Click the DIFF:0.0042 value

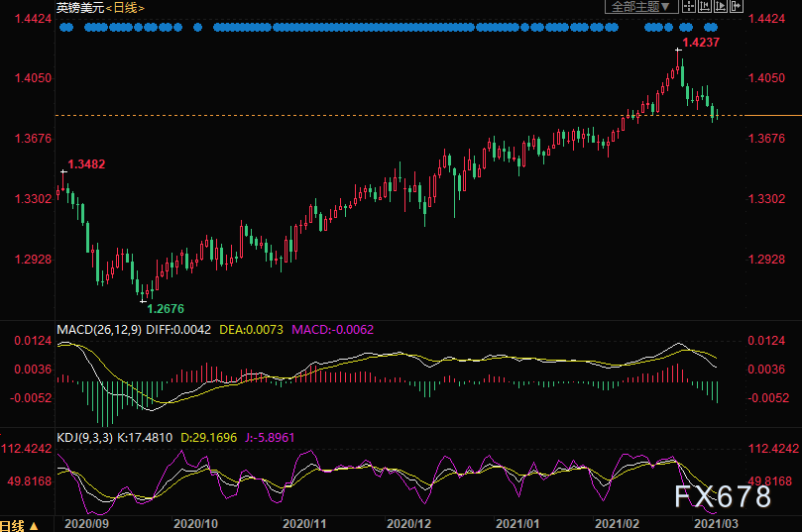pyautogui.click(x=178, y=330)
